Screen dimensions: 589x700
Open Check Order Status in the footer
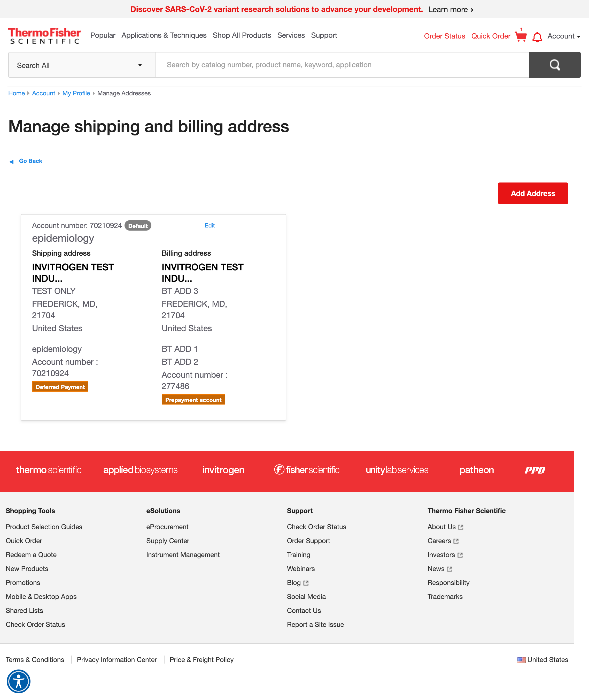point(316,527)
